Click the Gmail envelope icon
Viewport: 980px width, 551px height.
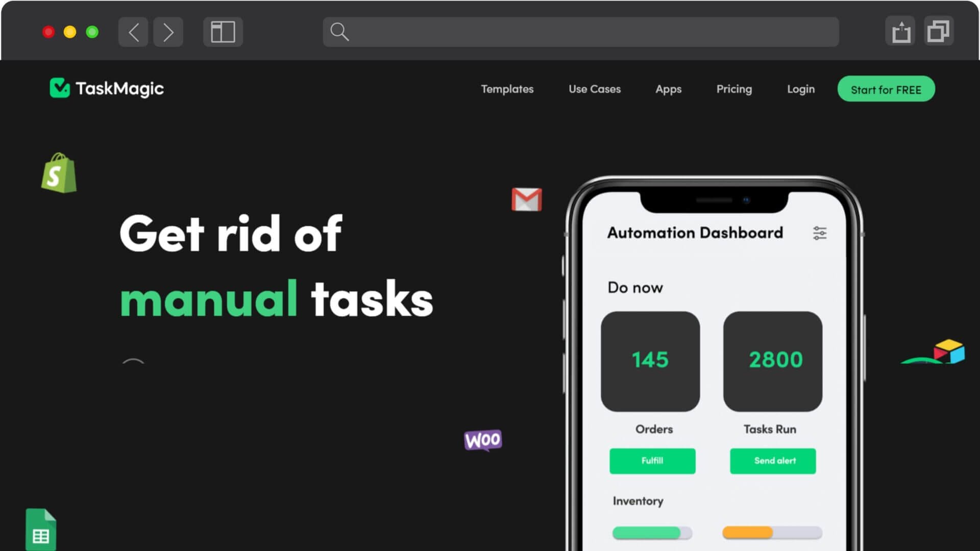point(526,200)
